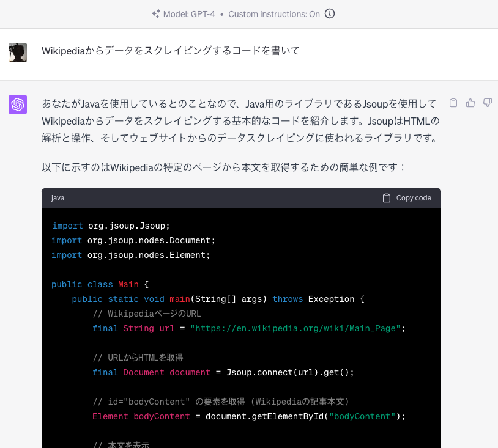The height and width of the screenshot is (448, 498).
Task: Click the ChatGPT logo avatar
Action: (x=18, y=105)
